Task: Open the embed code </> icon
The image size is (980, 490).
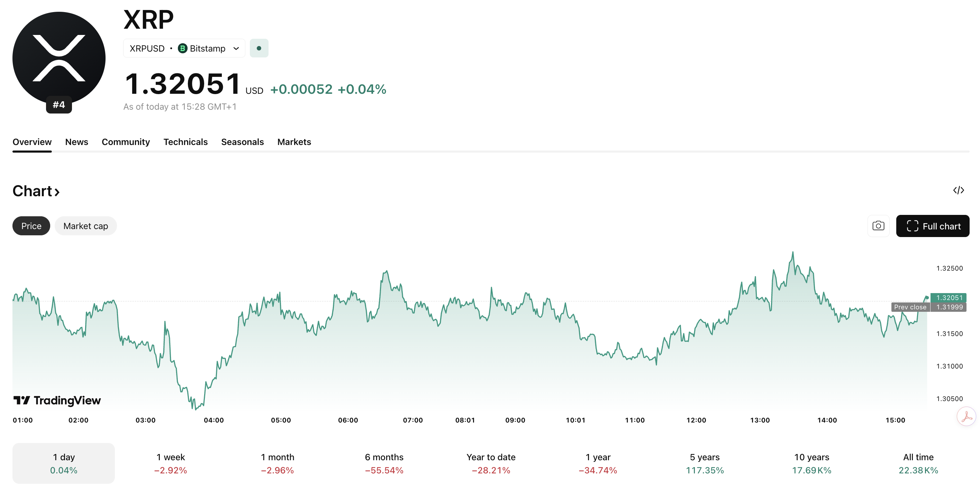Action: (x=959, y=190)
